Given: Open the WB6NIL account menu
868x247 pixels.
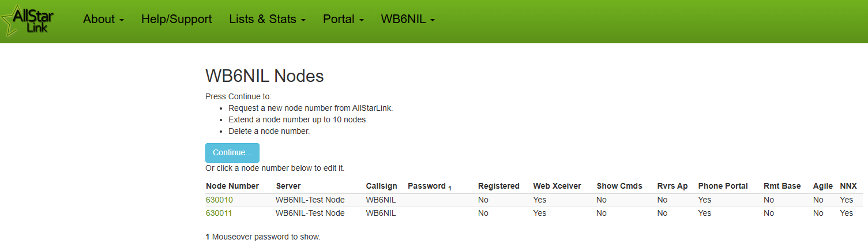Looking at the screenshot, I should pos(408,19).
